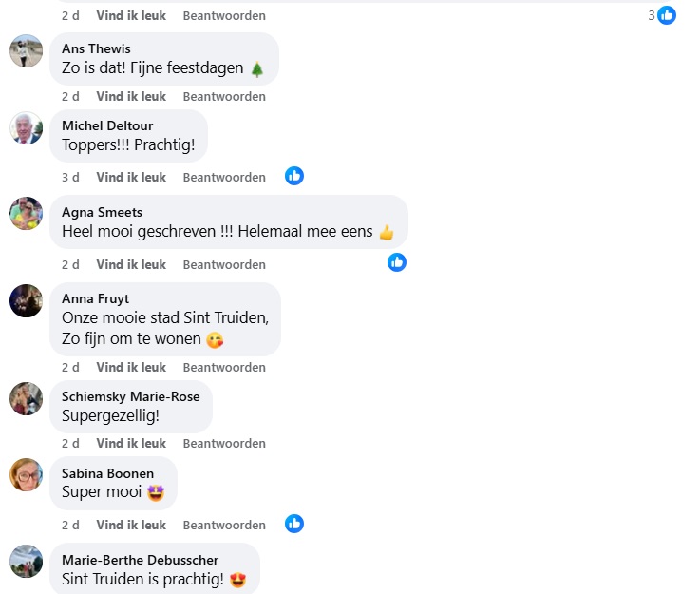Open Schiemsky Marie-Rose's avatar

(x=27, y=398)
